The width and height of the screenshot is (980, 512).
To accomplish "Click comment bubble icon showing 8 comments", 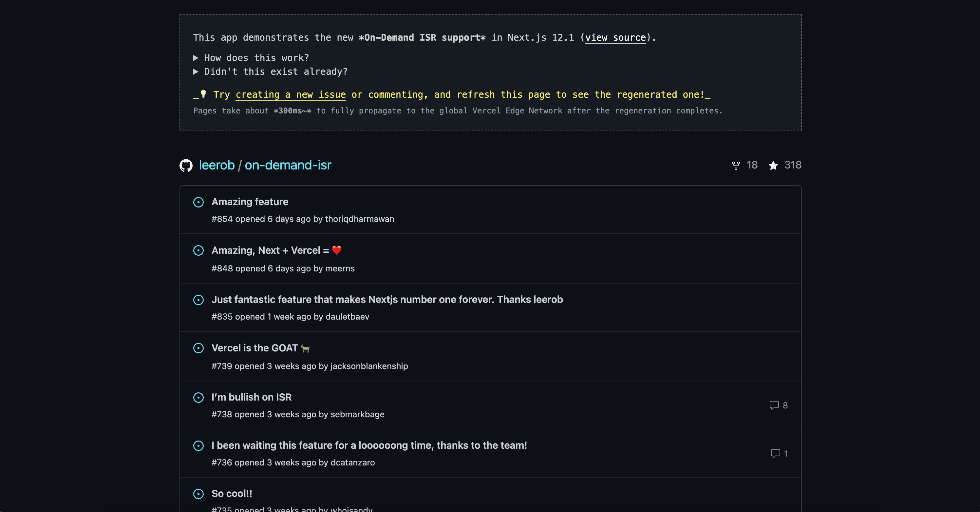I will coord(774,405).
